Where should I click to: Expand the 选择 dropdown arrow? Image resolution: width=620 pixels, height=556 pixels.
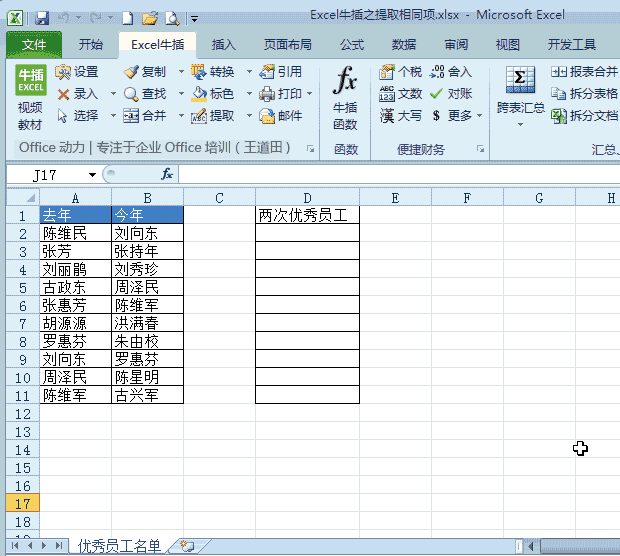click(x=113, y=115)
